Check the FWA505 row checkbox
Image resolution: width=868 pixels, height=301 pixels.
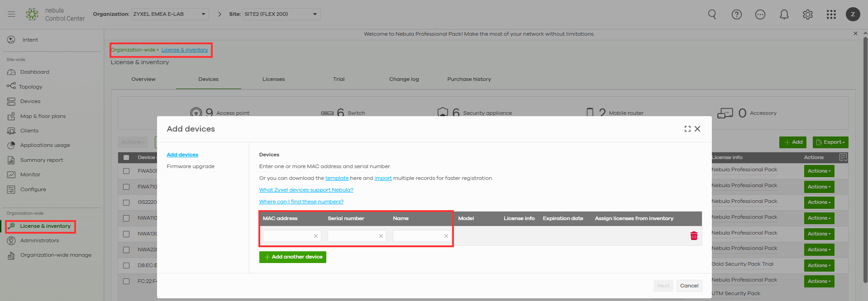click(126, 171)
